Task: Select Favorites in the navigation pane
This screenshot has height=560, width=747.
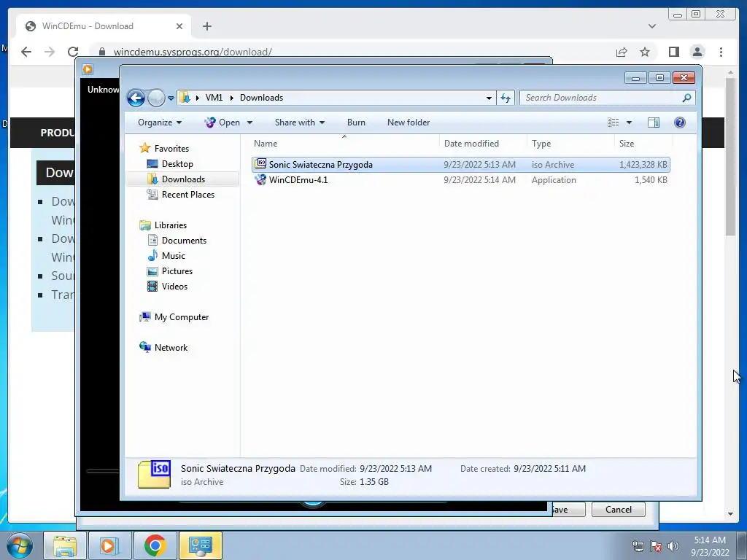Action: point(171,149)
